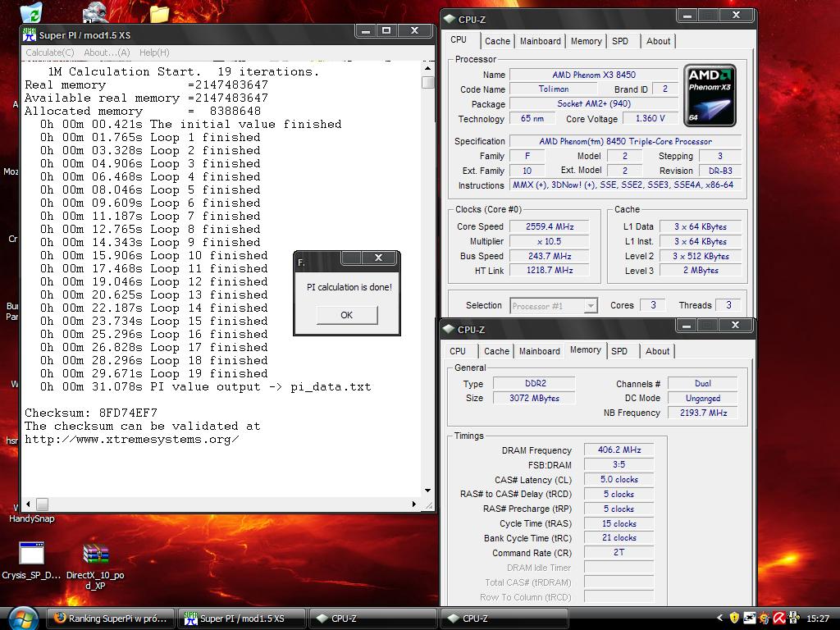Screen dimensions: 840x630
Task: Select Cache tab in lower CPU-Z window
Action: 496,351
